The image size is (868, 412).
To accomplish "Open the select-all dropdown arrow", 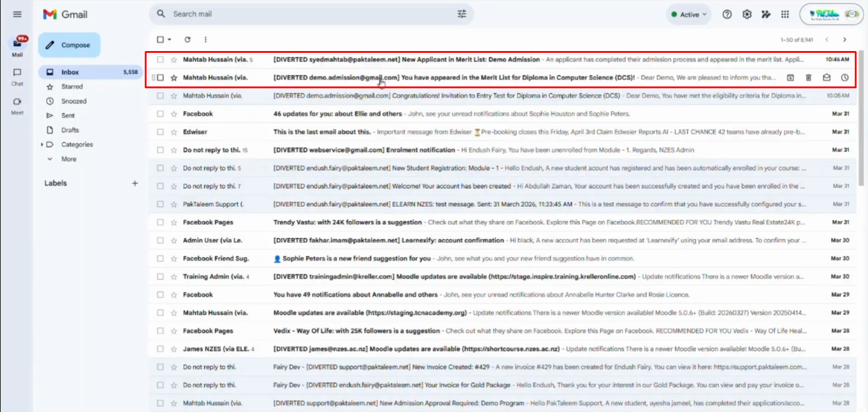I will (169, 40).
